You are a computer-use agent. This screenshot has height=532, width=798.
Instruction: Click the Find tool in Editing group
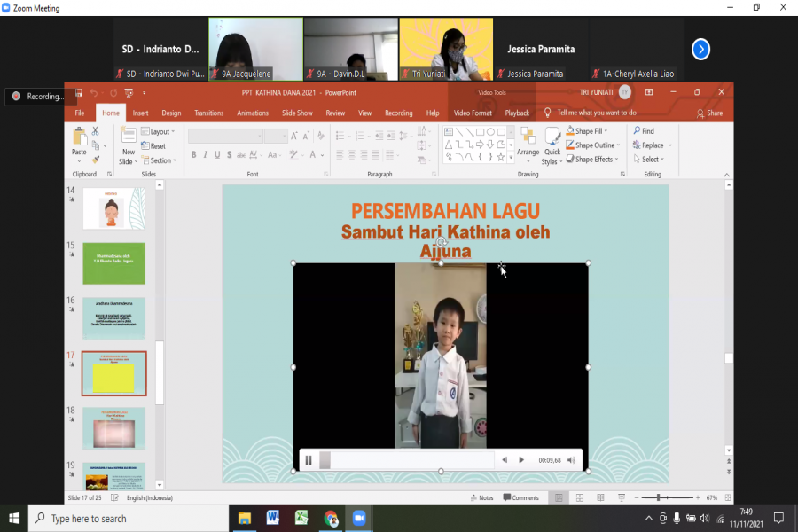[x=643, y=131]
